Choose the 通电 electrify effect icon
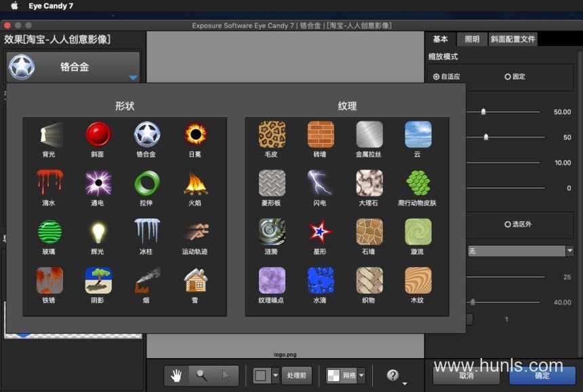Viewport: 583px width, 392px height. point(98,183)
